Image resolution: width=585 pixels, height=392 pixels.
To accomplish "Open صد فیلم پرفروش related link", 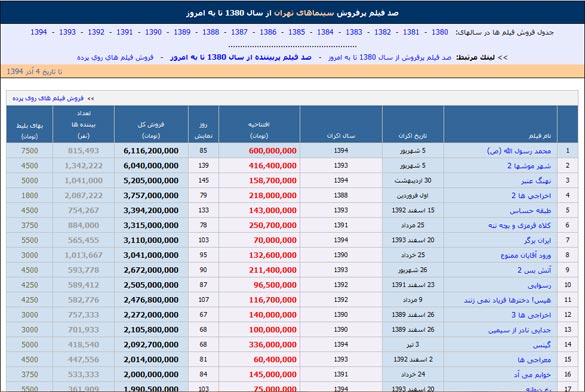I will (390, 57).
